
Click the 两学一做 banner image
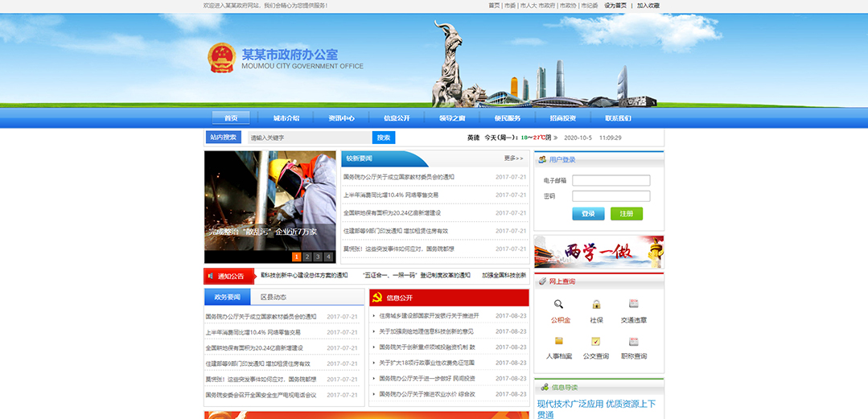click(x=599, y=252)
